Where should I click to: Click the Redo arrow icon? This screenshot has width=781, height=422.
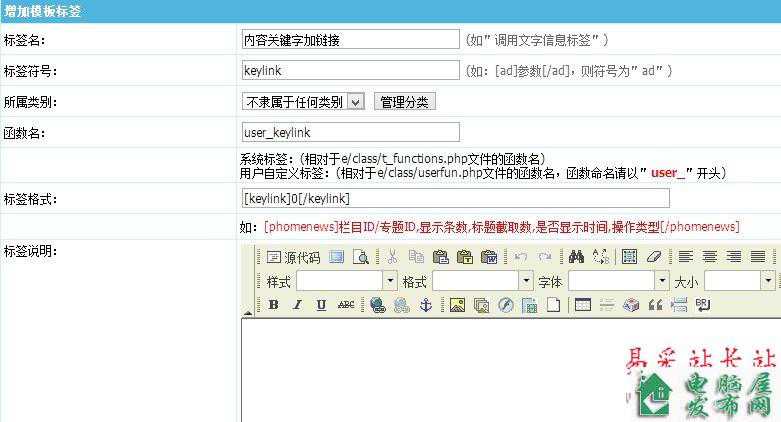click(545, 257)
